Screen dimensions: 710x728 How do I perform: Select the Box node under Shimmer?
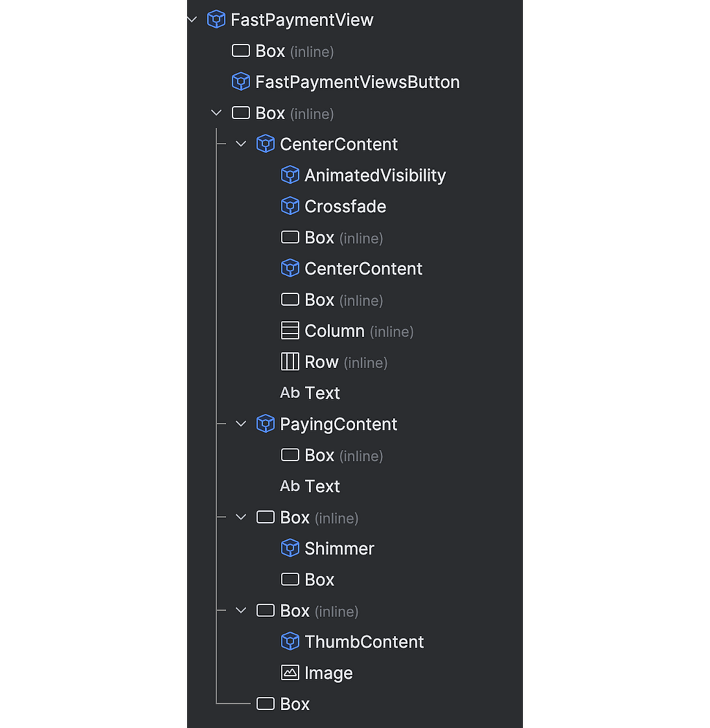[307, 580]
